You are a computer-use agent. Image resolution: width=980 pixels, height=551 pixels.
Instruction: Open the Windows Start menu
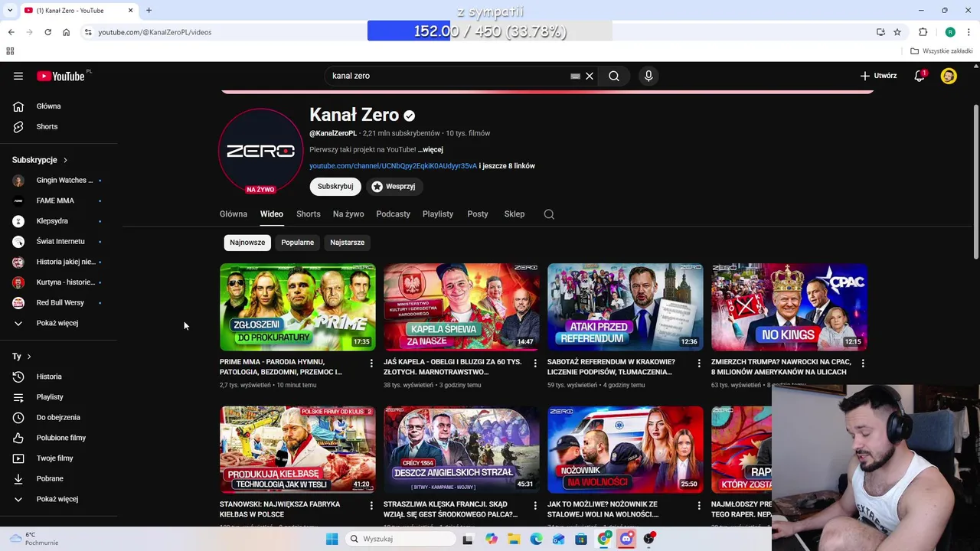pos(332,539)
